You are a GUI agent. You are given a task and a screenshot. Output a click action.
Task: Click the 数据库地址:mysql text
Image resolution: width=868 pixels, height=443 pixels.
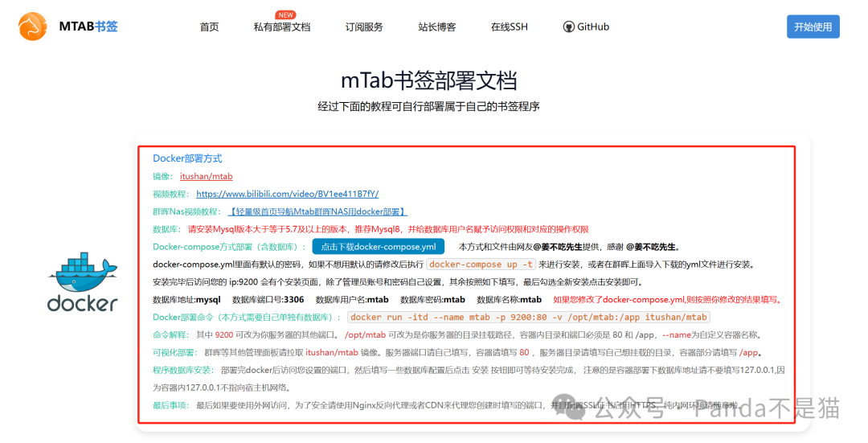tap(186, 300)
